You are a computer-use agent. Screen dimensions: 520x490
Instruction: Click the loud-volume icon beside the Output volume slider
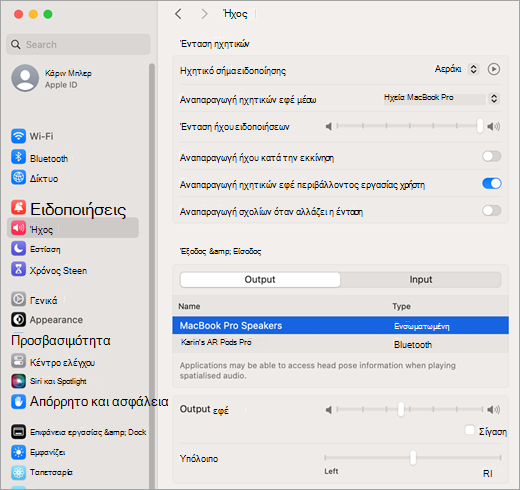click(x=494, y=410)
